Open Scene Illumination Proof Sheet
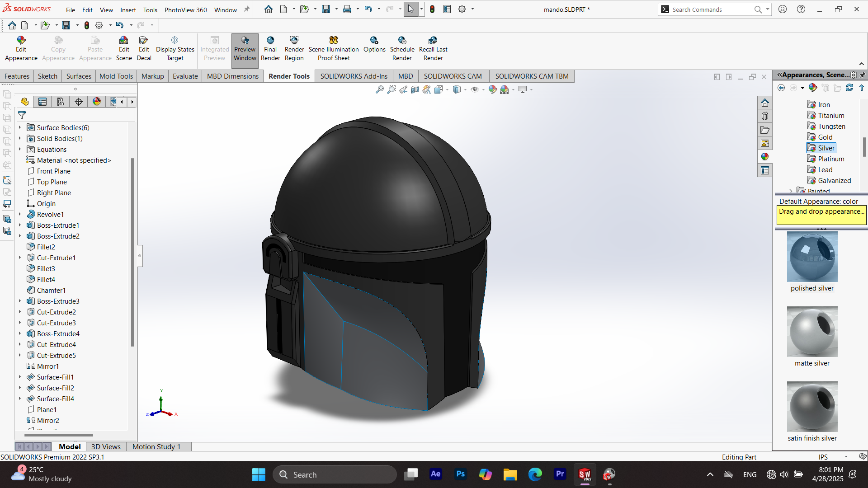The image size is (868, 488). (334, 48)
